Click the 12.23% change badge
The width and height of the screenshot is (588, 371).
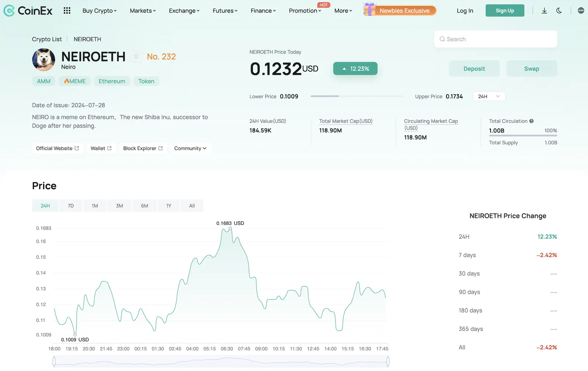point(355,69)
